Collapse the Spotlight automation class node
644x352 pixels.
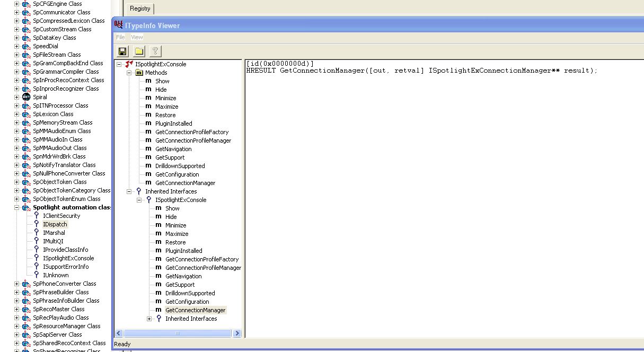[16, 207]
